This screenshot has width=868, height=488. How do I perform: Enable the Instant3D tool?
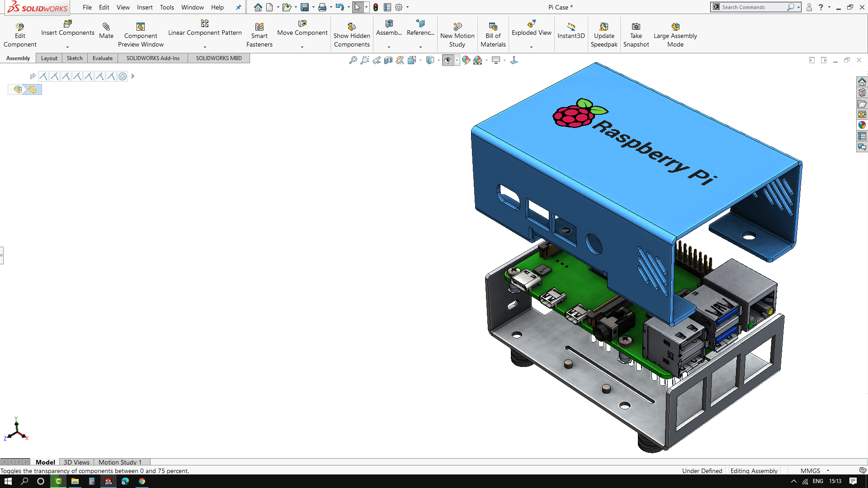click(x=571, y=31)
